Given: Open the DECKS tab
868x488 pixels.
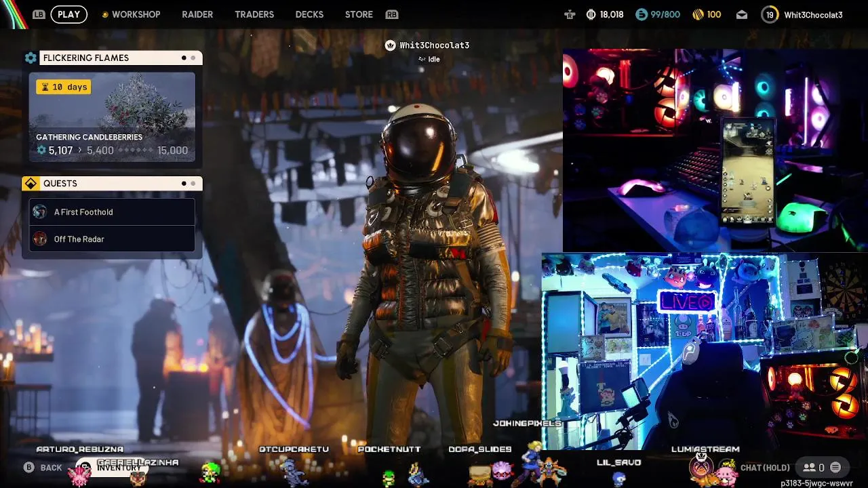Looking at the screenshot, I should pyautogui.click(x=309, y=14).
